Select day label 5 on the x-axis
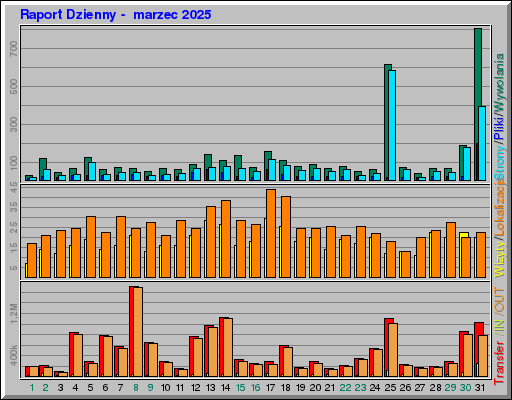Viewport: 512px width, 400px height. coord(90,388)
